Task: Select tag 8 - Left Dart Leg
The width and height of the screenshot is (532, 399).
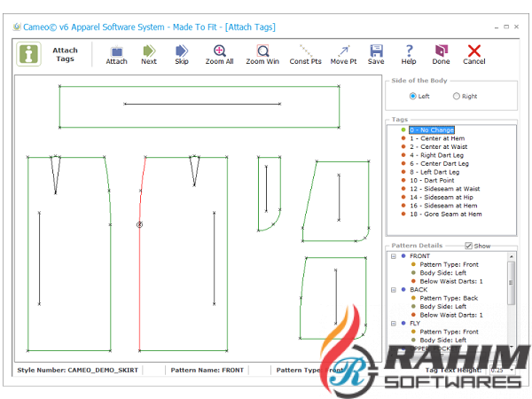Action: coord(434,172)
